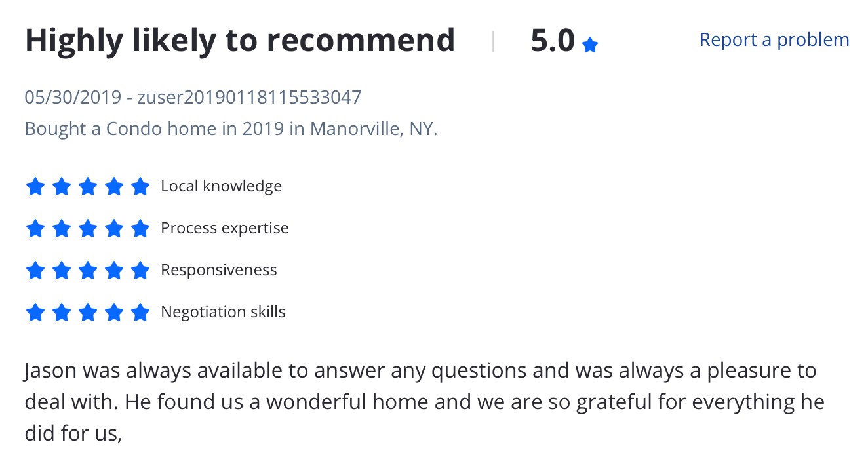Click the fifth star of Responsiveness

click(x=140, y=270)
